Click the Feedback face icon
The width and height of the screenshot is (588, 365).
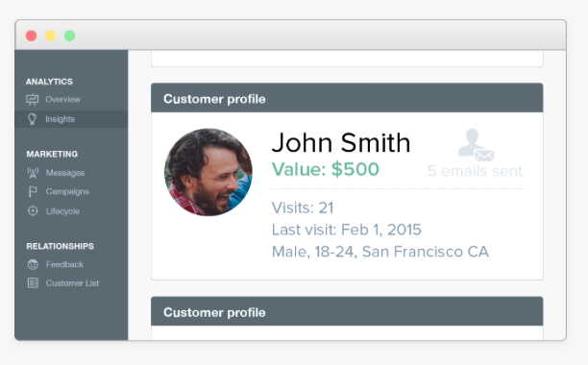(33, 264)
